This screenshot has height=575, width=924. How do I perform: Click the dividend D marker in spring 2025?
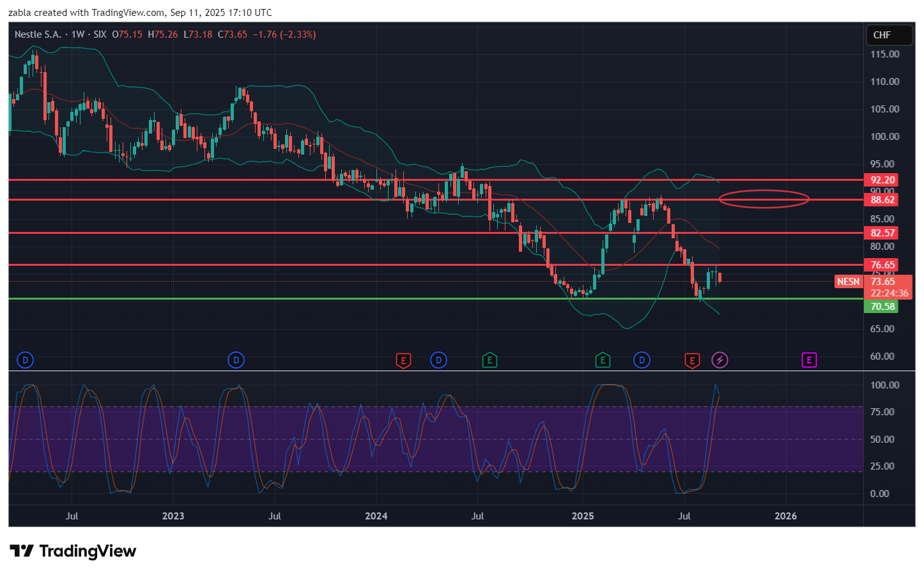coord(642,360)
